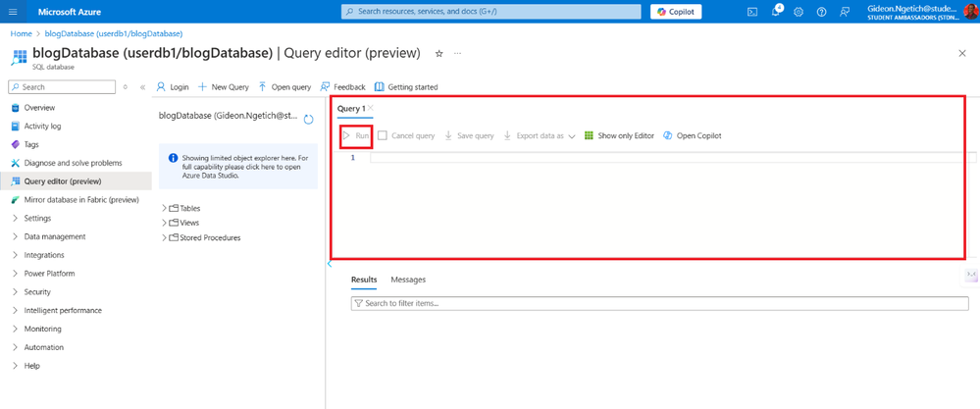Open portal settings gear icon

click(799, 12)
